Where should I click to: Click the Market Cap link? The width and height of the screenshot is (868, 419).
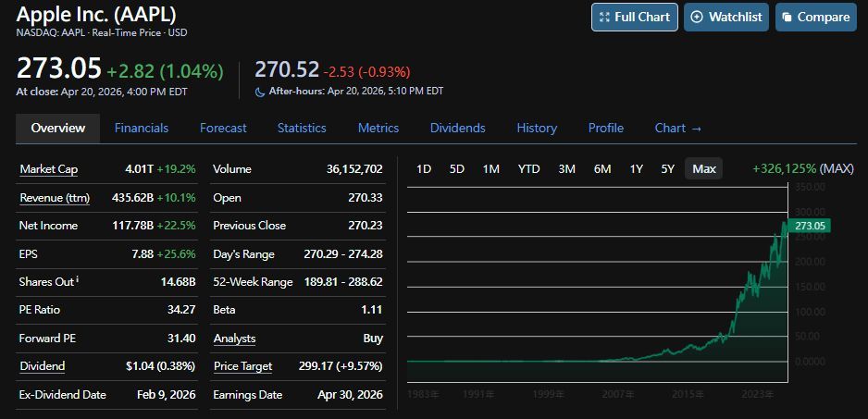click(x=48, y=169)
